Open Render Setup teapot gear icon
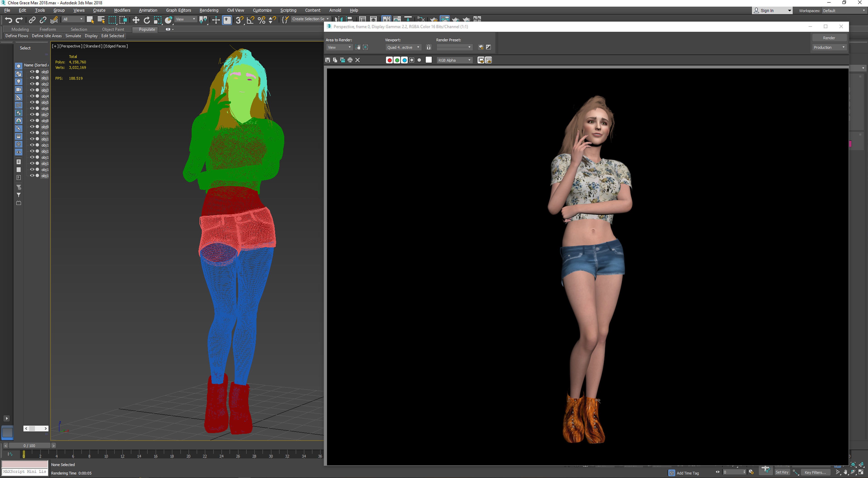 (x=481, y=47)
